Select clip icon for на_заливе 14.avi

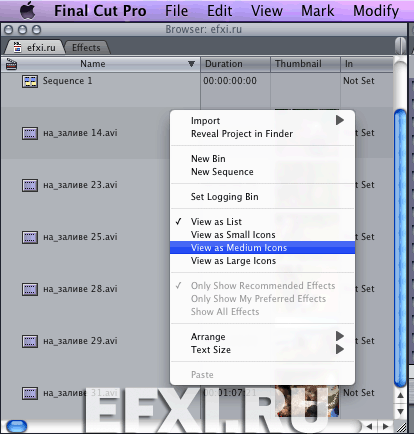[30, 133]
